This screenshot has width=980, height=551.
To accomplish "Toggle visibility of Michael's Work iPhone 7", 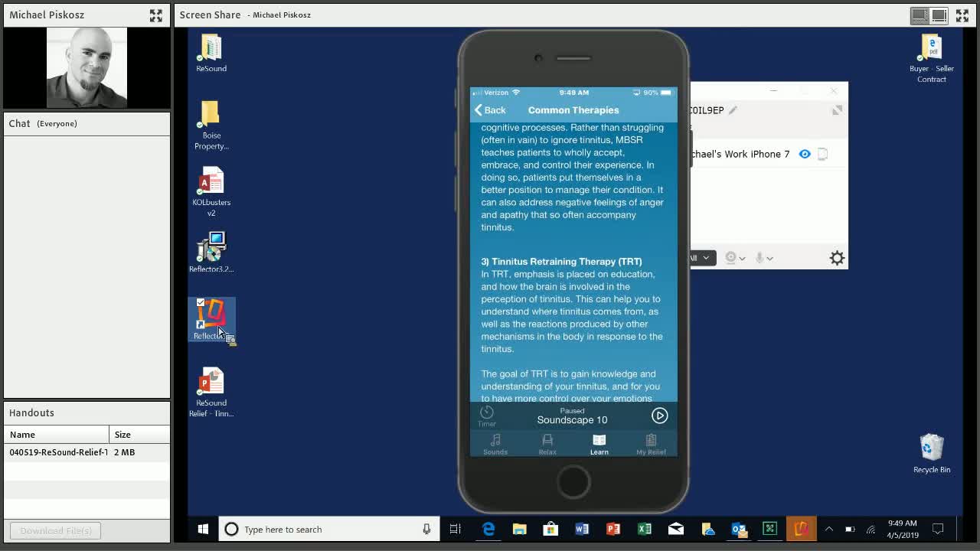I will [x=805, y=154].
